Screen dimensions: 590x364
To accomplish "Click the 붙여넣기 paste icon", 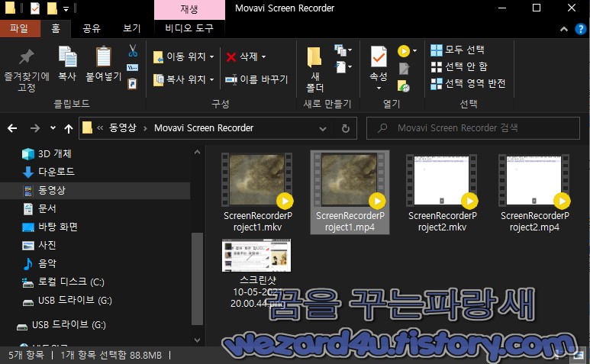I will click(x=104, y=63).
